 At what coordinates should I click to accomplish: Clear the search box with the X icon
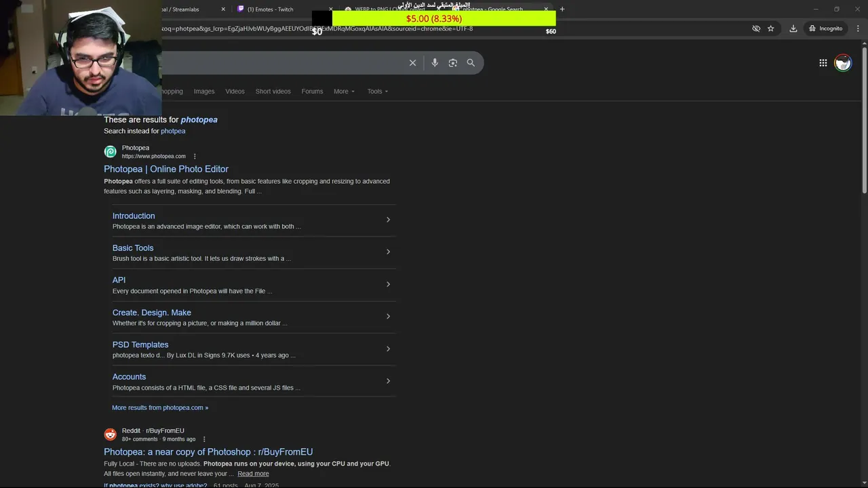point(412,63)
